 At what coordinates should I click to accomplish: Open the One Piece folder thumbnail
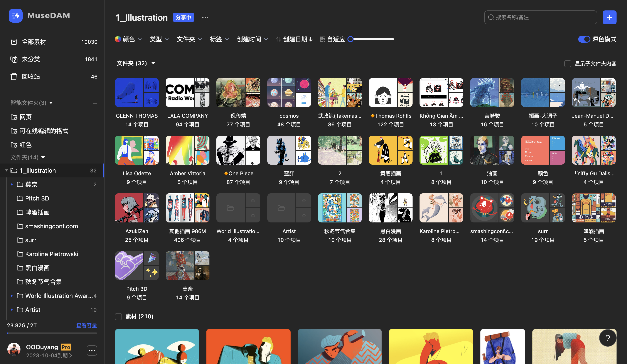[238, 150]
